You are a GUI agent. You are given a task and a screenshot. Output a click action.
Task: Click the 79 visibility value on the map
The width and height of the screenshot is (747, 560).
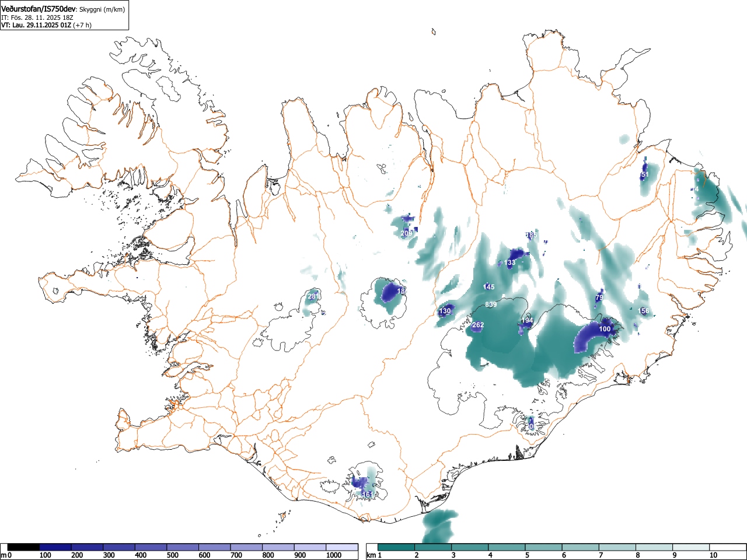(599, 298)
